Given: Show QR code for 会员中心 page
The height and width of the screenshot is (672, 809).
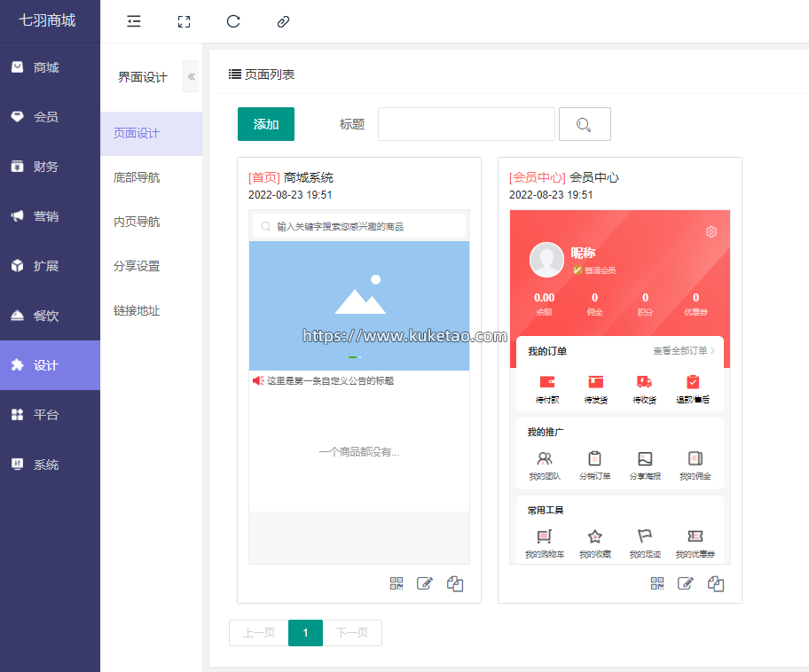Looking at the screenshot, I should [x=657, y=583].
